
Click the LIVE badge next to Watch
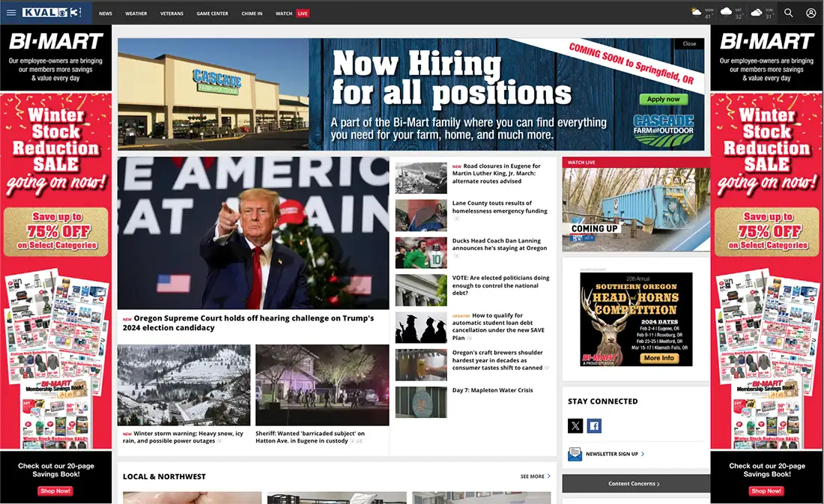[302, 13]
